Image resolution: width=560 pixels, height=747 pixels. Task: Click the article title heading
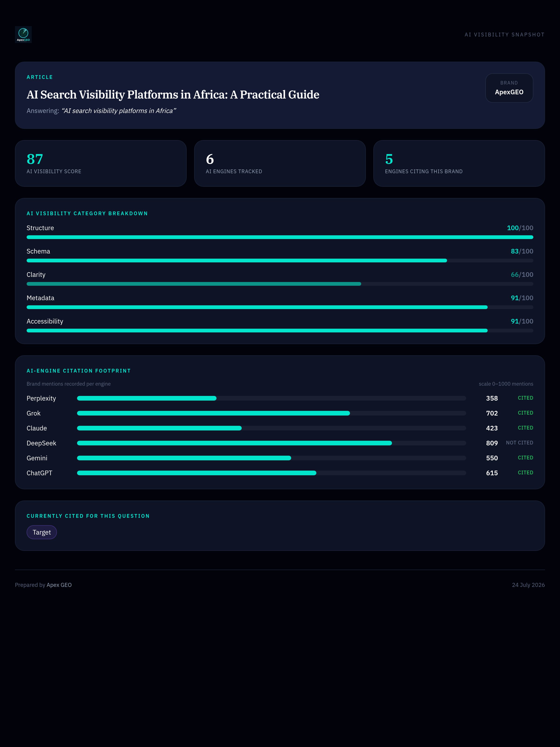[173, 95]
